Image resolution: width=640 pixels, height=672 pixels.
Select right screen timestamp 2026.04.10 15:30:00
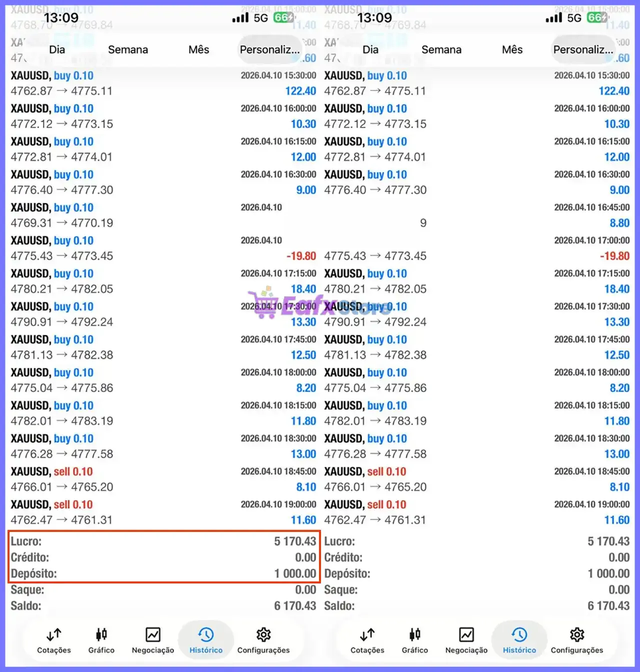tap(592, 76)
